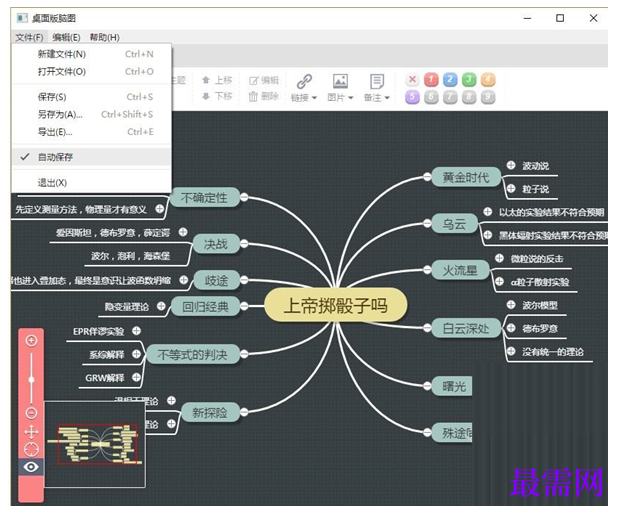Screen dimensions: 622x514
Task: Open the 编辑(E) menu
Action: [x=66, y=37]
